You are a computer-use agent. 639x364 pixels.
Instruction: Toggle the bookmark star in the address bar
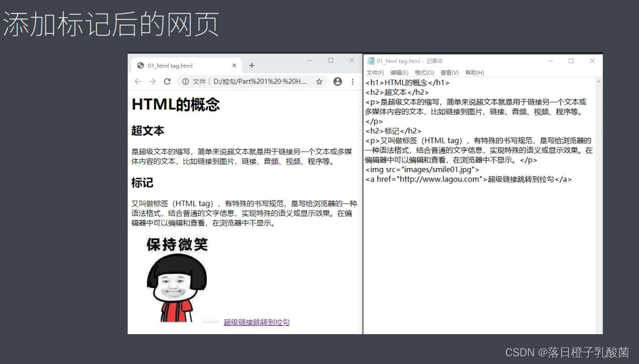[x=319, y=82]
